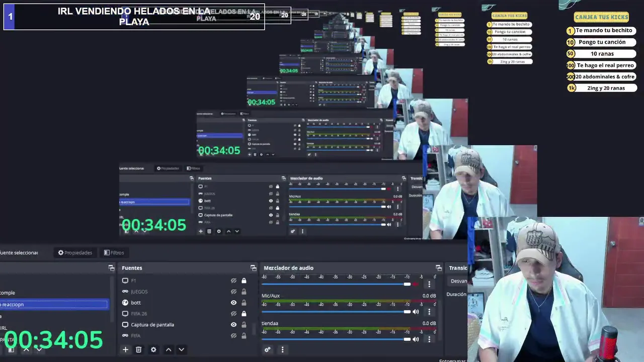The image size is (644, 362).
Task: Unmute the red-muted top audio channel
Action: (416, 284)
